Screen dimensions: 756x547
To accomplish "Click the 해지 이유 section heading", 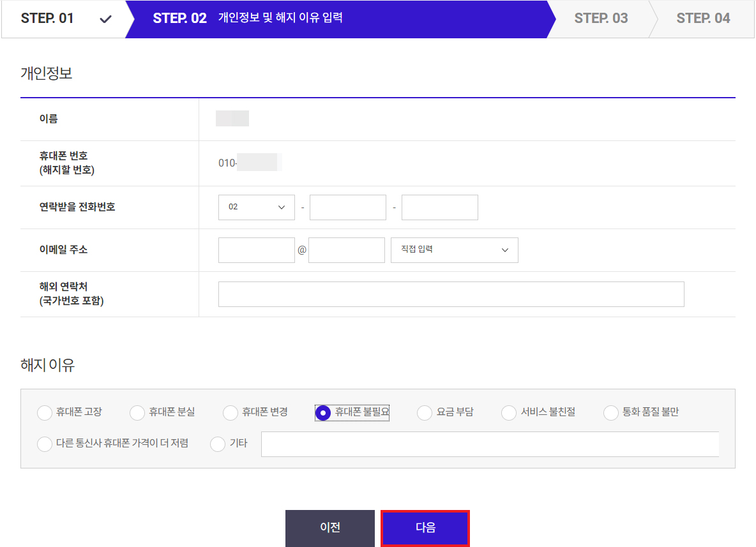I will (x=47, y=365).
